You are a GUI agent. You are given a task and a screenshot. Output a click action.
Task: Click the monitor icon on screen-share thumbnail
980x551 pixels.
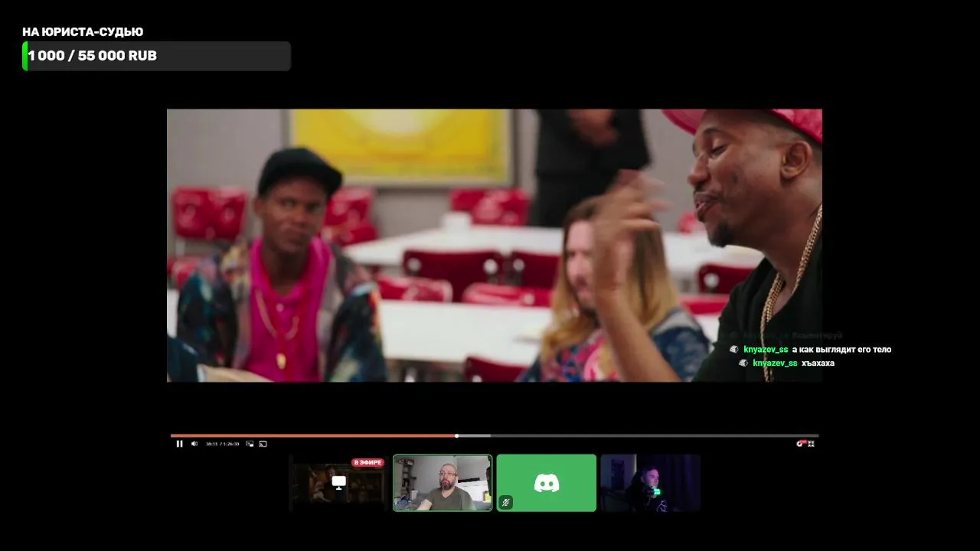click(338, 482)
